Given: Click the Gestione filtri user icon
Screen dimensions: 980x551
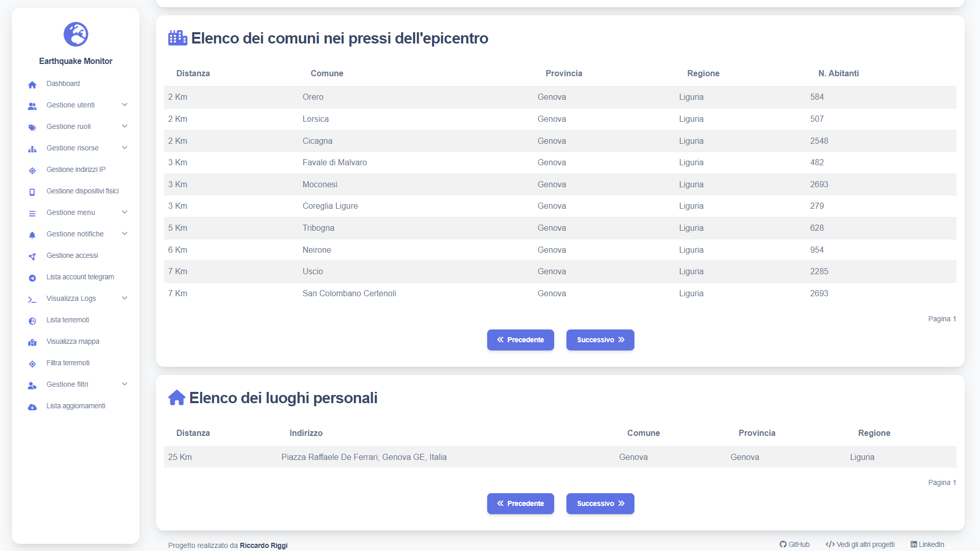Looking at the screenshot, I should (x=32, y=385).
